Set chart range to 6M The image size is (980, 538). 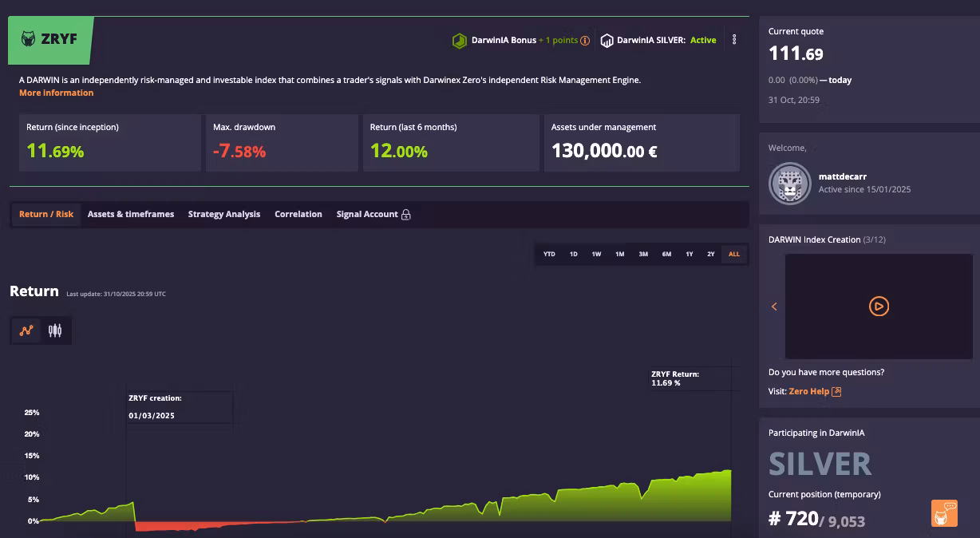click(x=666, y=255)
